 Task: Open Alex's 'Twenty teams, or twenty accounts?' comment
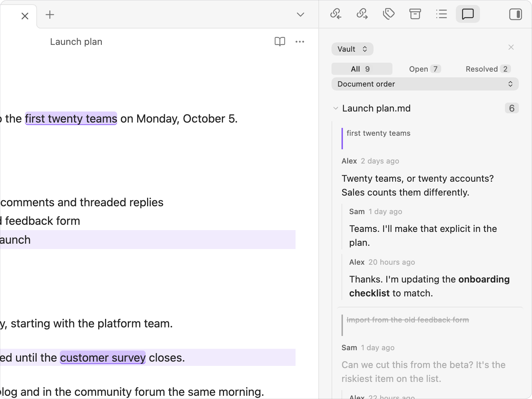pos(418,185)
